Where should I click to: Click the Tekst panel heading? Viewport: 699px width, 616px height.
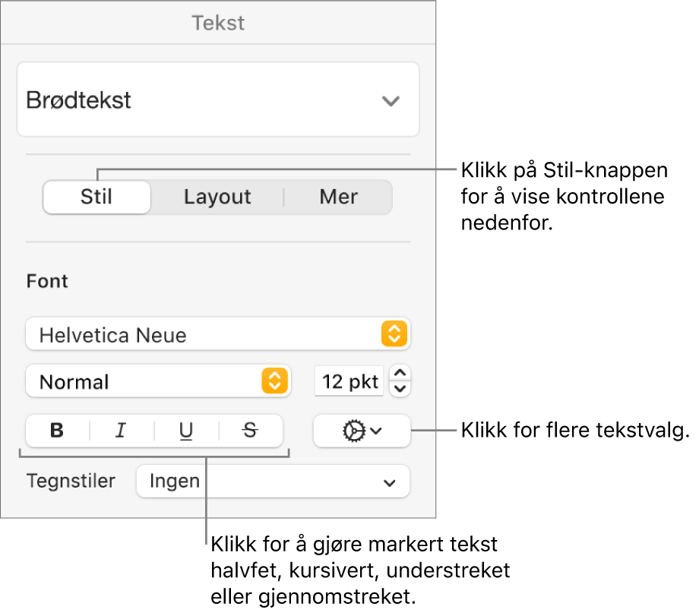pyautogui.click(x=218, y=24)
